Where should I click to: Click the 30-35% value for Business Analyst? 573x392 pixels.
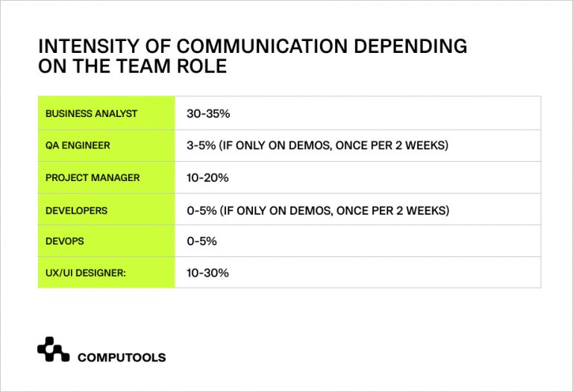[x=207, y=114]
